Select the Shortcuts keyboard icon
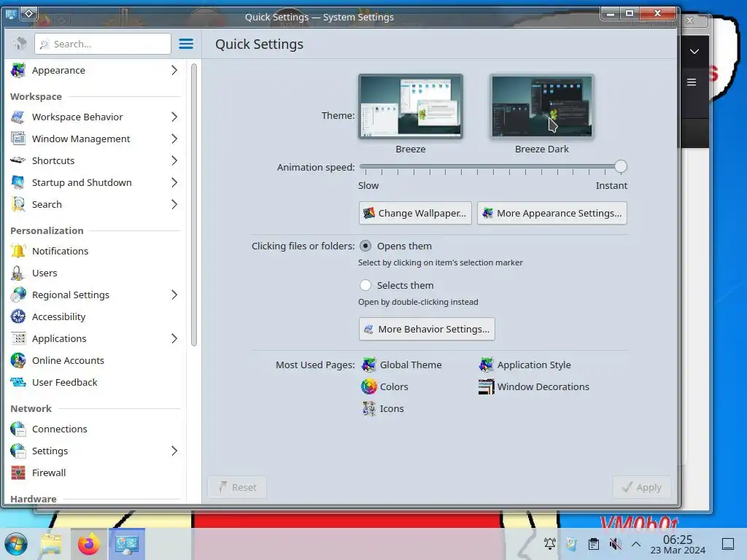This screenshot has height=560, width=747. [x=18, y=160]
